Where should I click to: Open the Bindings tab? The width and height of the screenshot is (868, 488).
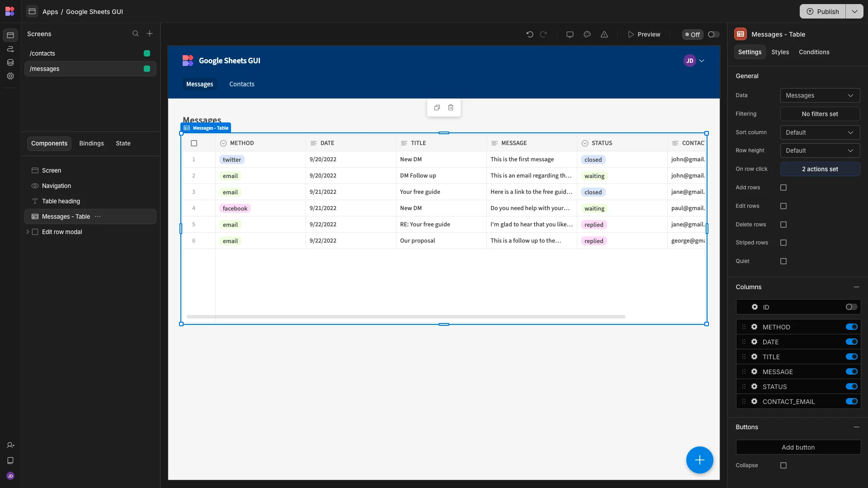[x=91, y=143]
